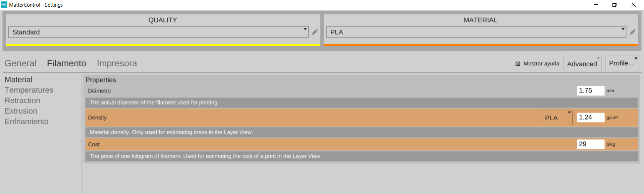Switch to the General tab

20,63
